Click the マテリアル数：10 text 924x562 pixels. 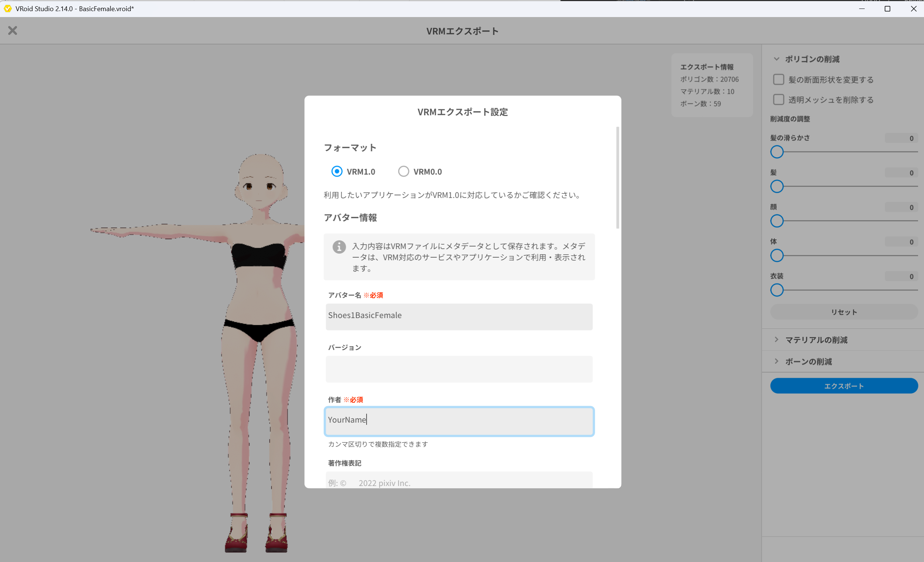coord(707,92)
